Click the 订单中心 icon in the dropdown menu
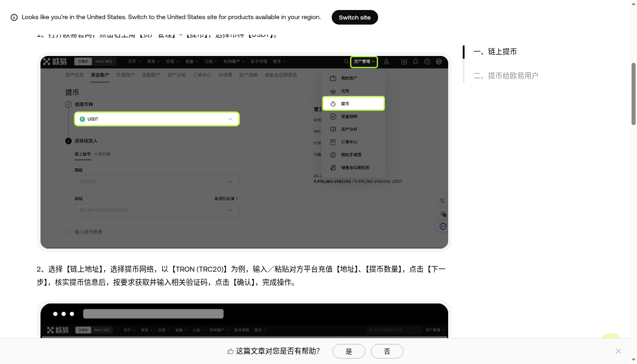Viewport: 637px width, 364px height. point(333,142)
